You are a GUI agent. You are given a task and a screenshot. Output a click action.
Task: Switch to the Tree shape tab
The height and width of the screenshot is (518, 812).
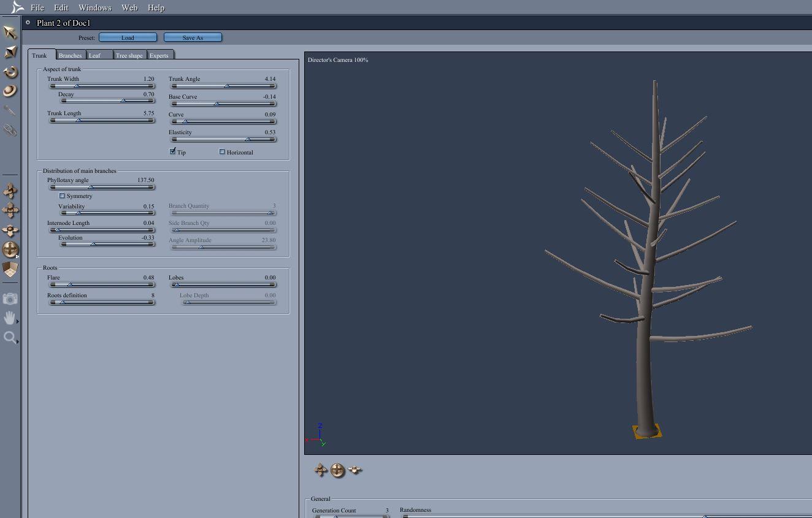click(129, 55)
